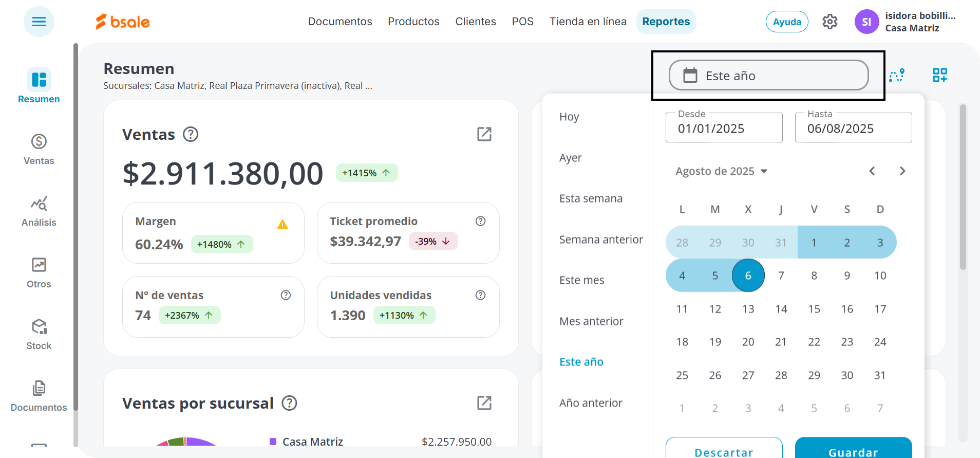Open Stock in the sidebar
The width and height of the screenshot is (980, 458).
tap(39, 334)
